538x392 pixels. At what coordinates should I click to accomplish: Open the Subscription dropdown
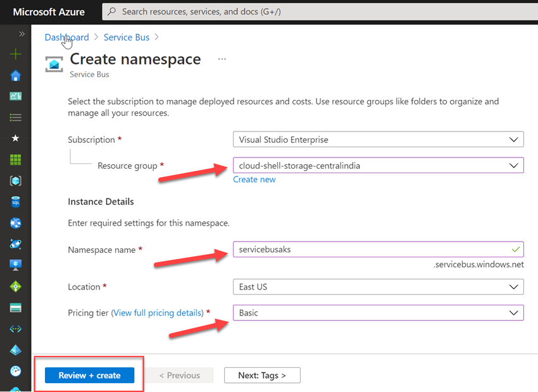(378, 140)
